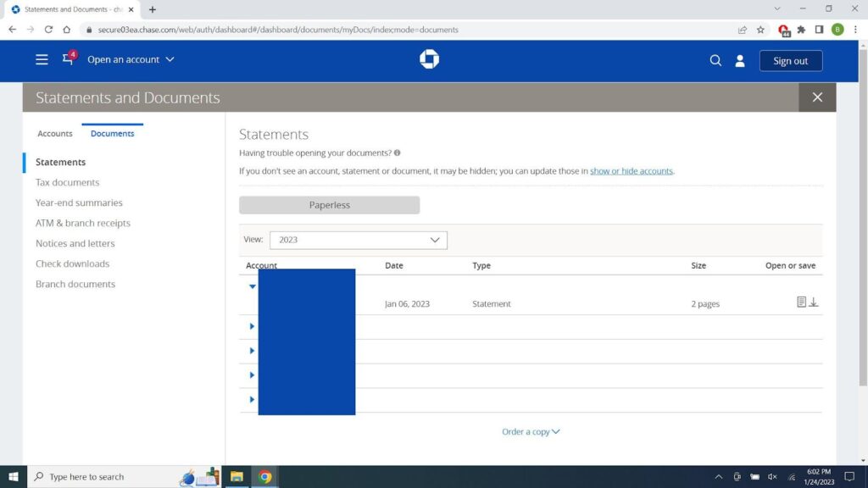Image resolution: width=868 pixels, height=488 pixels.
Task: Click the Paperless button
Action: click(x=329, y=205)
